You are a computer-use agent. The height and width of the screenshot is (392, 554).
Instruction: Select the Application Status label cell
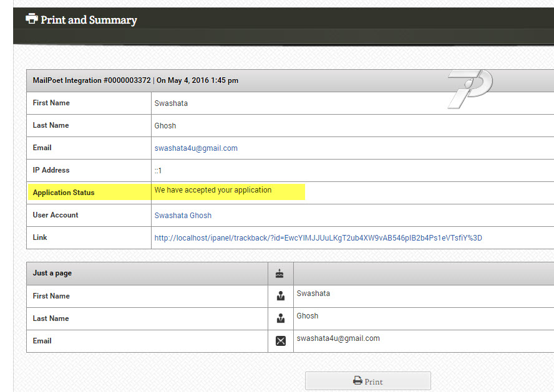coord(64,193)
